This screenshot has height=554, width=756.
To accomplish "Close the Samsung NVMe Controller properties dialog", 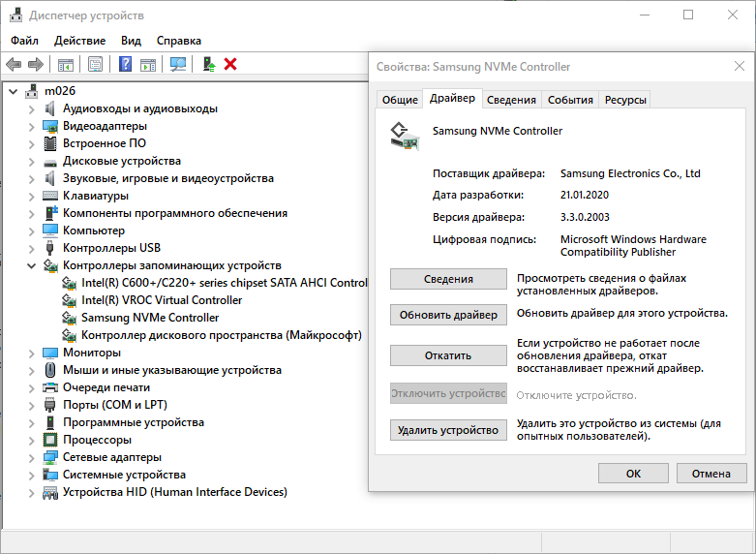I will [x=740, y=66].
